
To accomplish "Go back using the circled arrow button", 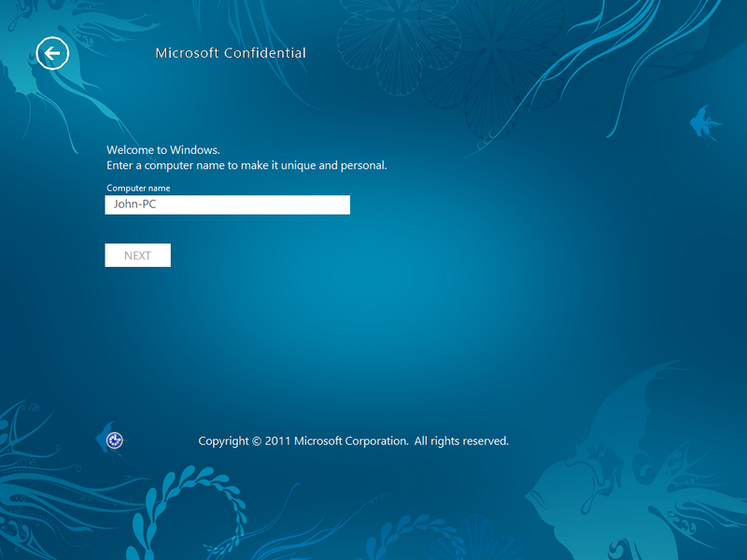I will click(52, 53).
